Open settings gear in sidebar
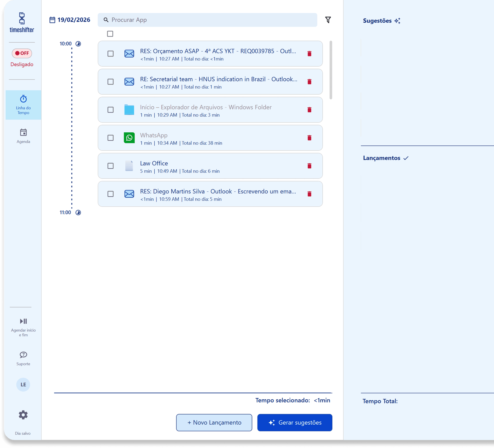 click(23, 415)
